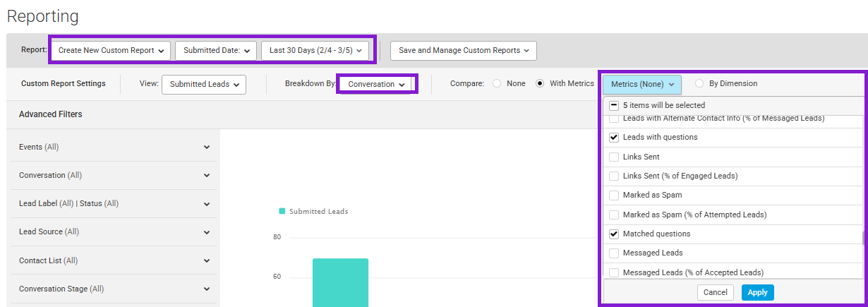This screenshot has height=307, width=868.
Task: Click the teal Submitted Leads chart bar
Action: [340, 282]
